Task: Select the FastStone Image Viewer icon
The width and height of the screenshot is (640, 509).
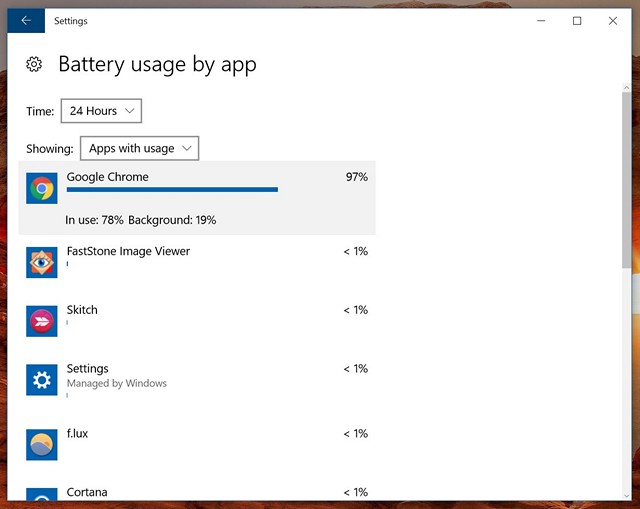Action: [42, 262]
